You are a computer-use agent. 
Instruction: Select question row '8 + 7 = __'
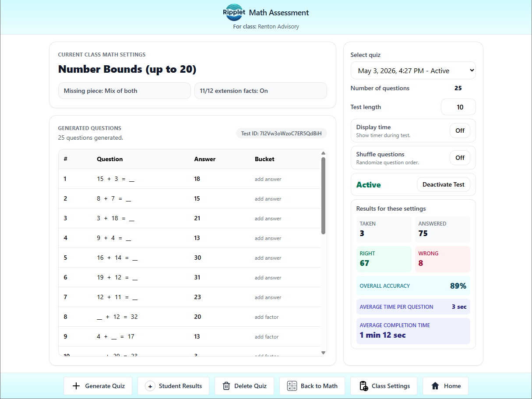point(189,198)
